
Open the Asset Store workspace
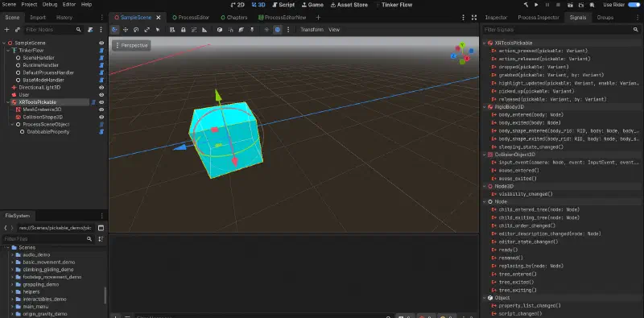coord(349,5)
